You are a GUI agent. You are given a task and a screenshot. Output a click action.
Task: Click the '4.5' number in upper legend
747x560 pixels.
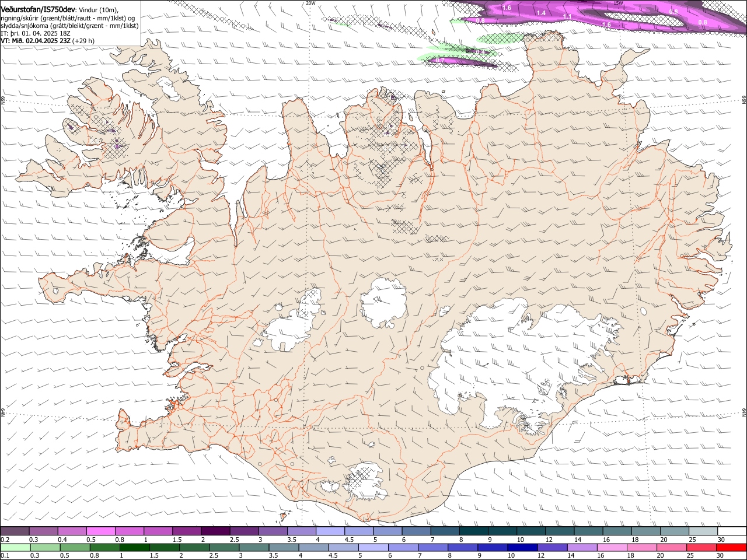click(349, 540)
